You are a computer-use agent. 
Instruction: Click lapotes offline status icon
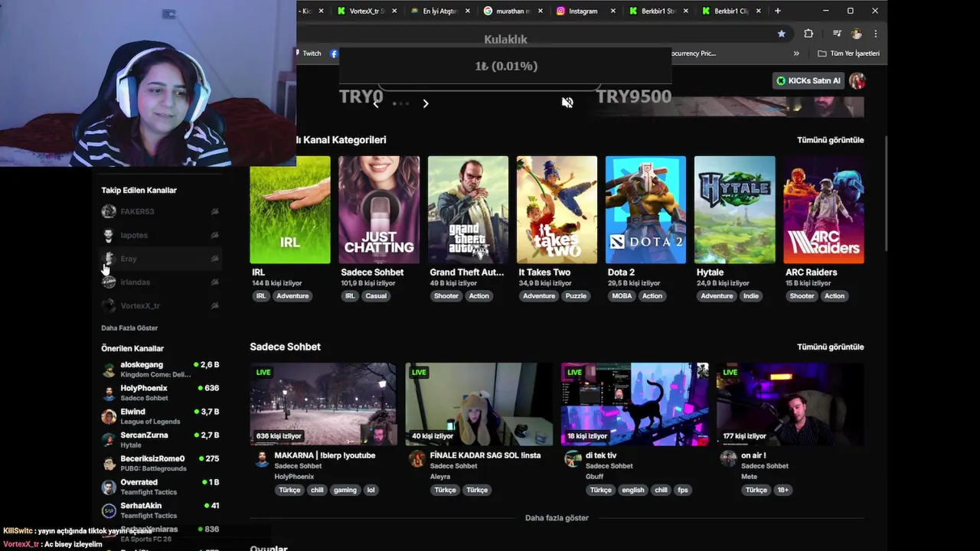pos(215,235)
